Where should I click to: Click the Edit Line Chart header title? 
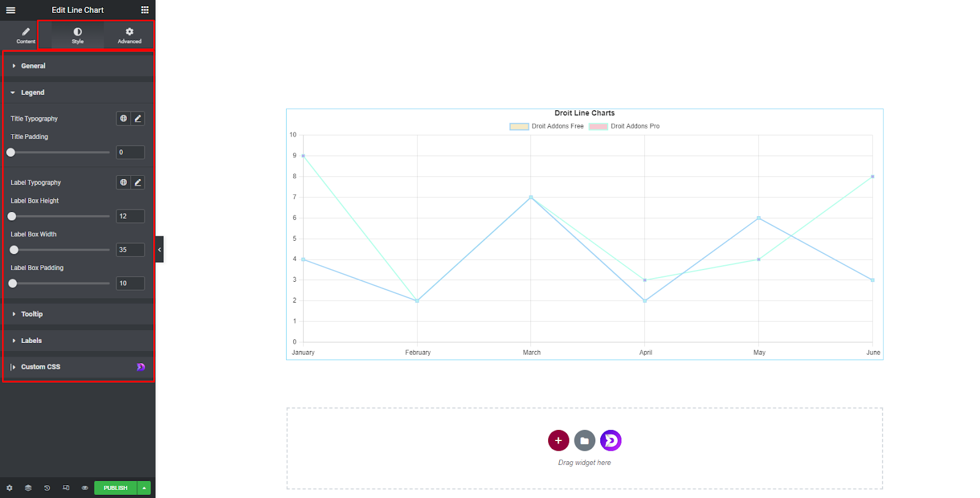78,10
